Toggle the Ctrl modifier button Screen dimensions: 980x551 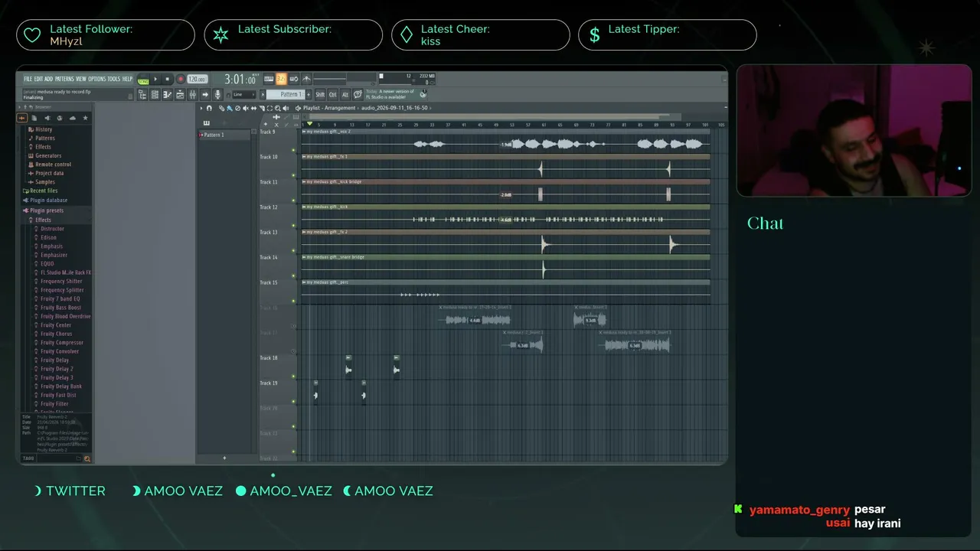tap(332, 95)
